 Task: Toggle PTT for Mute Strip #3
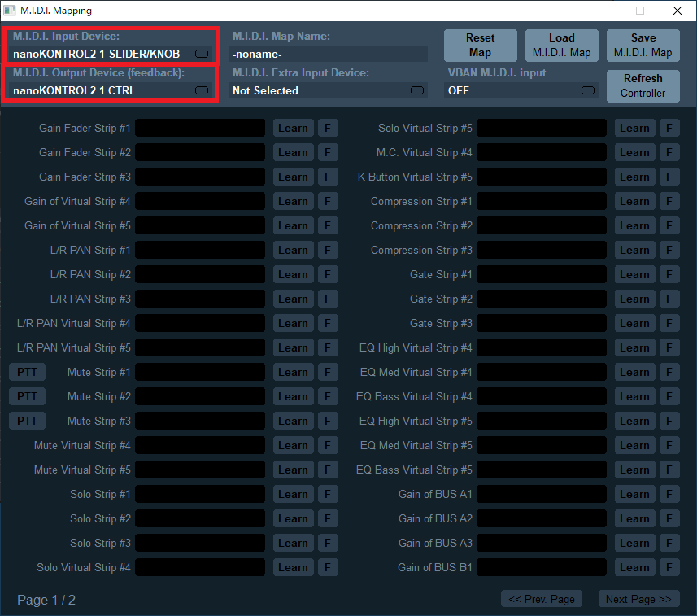pos(27,422)
